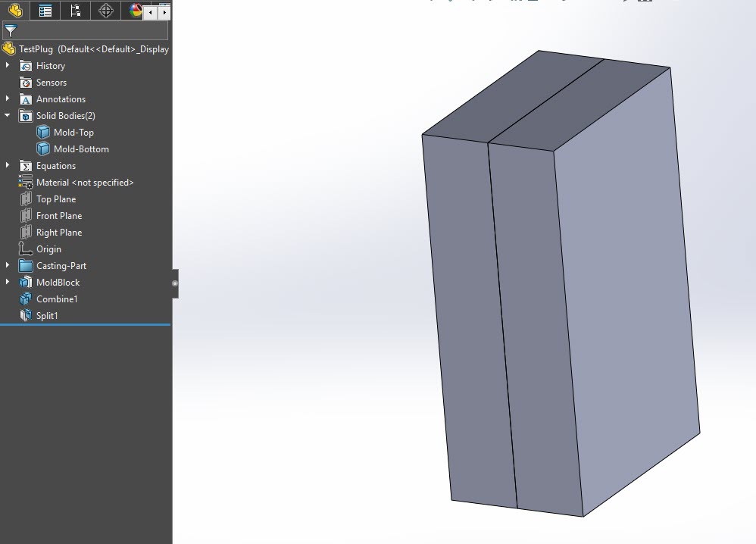
Task: Select the Right Plane text label
Action: tap(59, 233)
